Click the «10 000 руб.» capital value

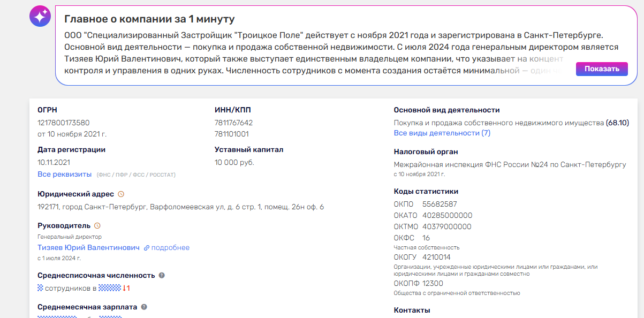234,162
